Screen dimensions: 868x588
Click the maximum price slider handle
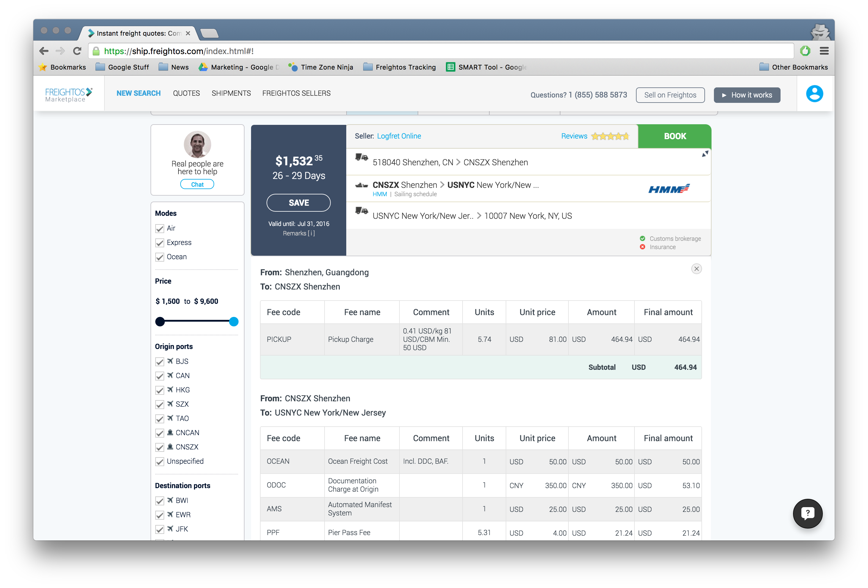click(234, 322)
